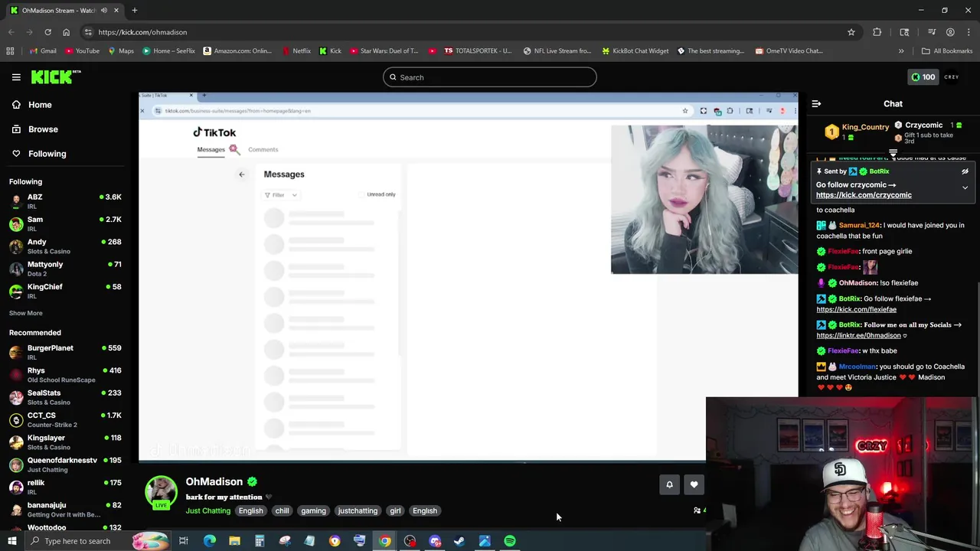Open the linktr.ee/ohmadison chat link
The image size is (980, 551).
(858, 336)
